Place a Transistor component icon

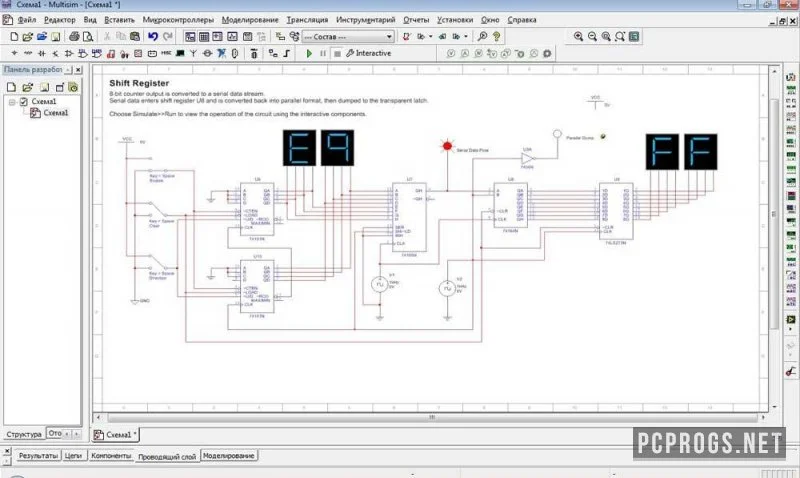[x=56, y=53]
